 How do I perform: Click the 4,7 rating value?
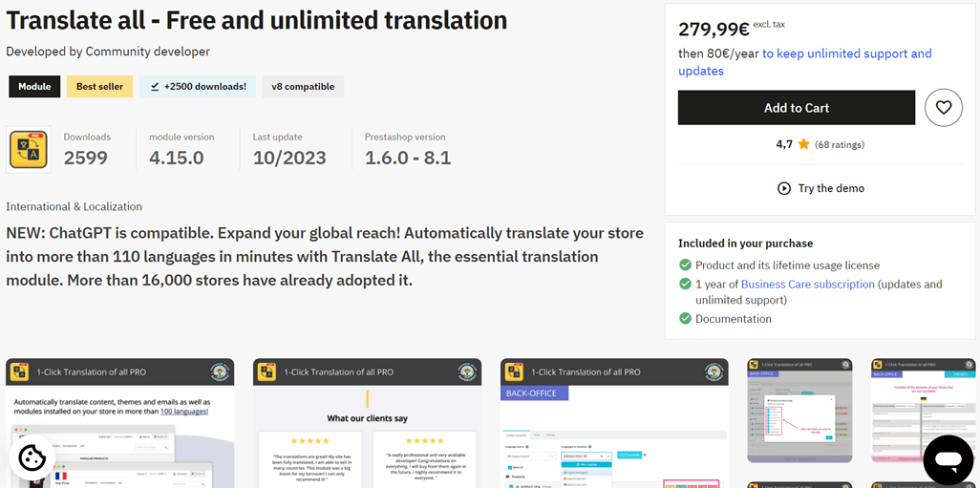pyautogui.click(x=784, y=144)
